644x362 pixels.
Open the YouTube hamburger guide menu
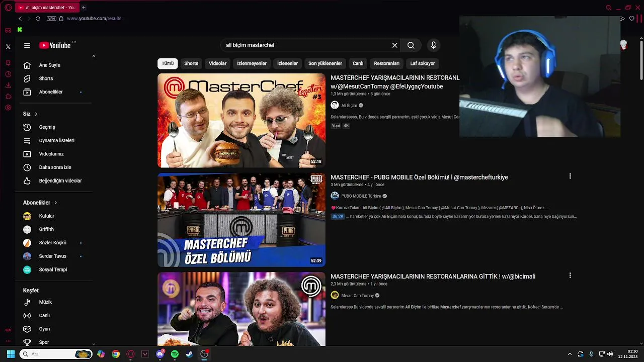pyautogui.click(x=27, y=45)
